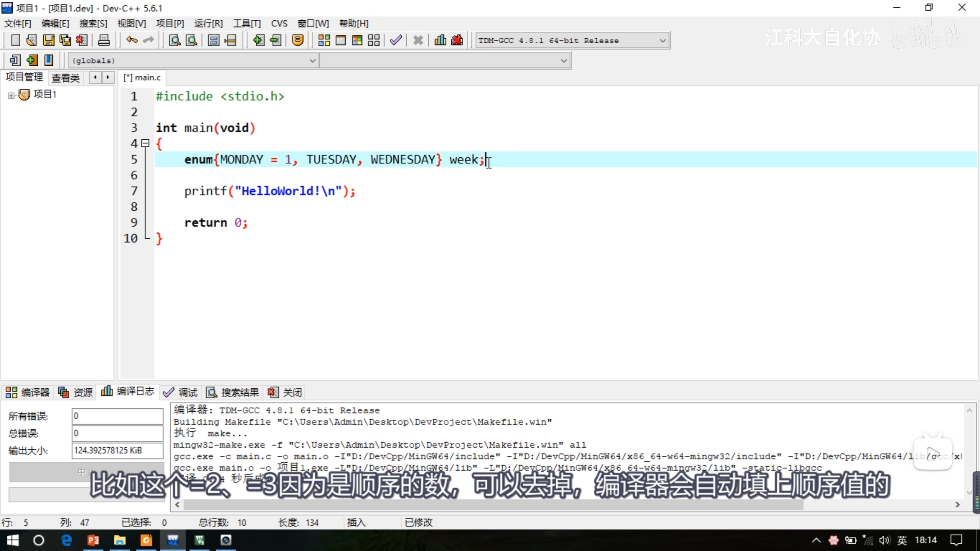Click the profile analysis bar-chart icon
The image size is (980, 551).
pyautogui.click(x=440, y=40)
